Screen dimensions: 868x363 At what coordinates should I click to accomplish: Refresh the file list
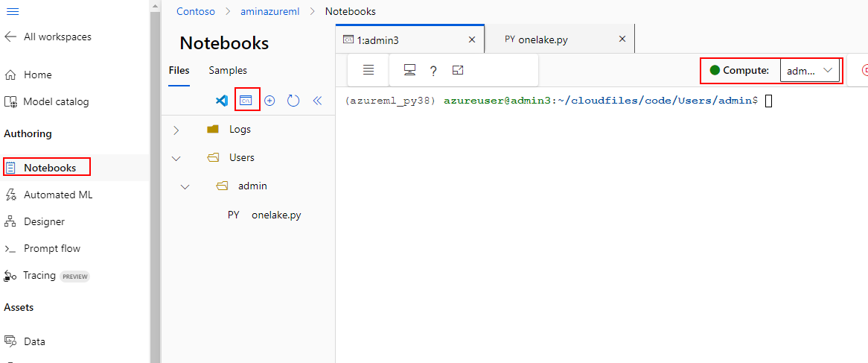(293, 101)
